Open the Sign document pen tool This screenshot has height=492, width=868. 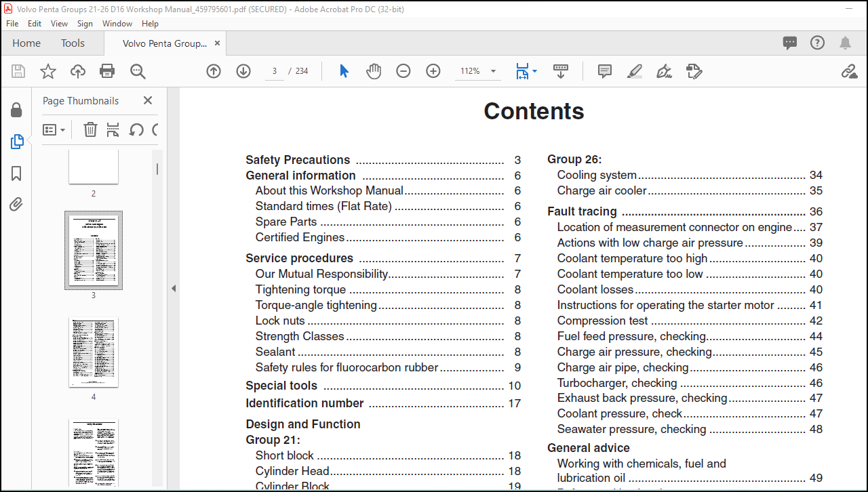pos(665,71)
